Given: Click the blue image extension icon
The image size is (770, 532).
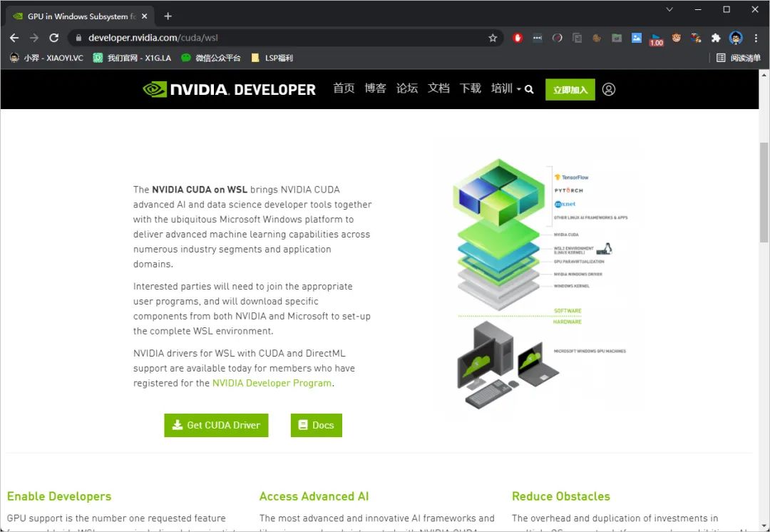Looking at the screenshot, I should click(x=637, y=38).
